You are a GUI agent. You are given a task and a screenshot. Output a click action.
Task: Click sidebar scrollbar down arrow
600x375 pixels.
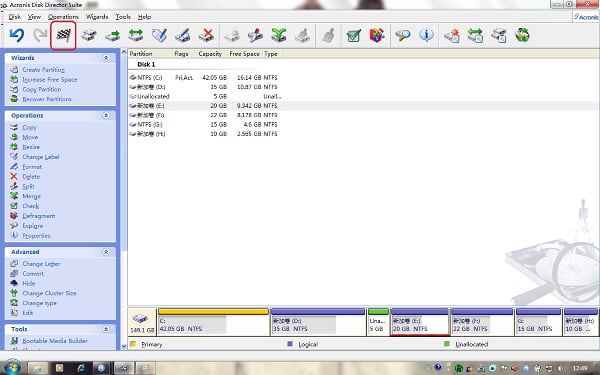pos(124,346)
